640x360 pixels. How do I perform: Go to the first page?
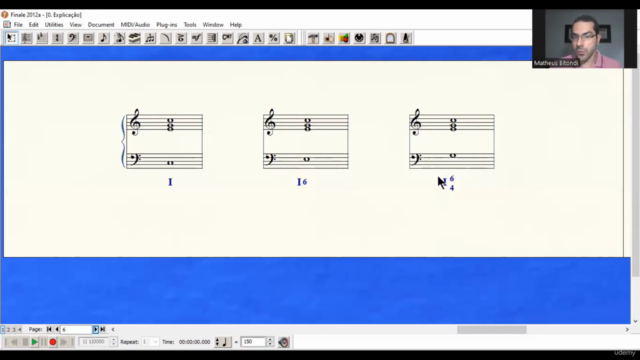pyautogui.click(x=49, y=329)
